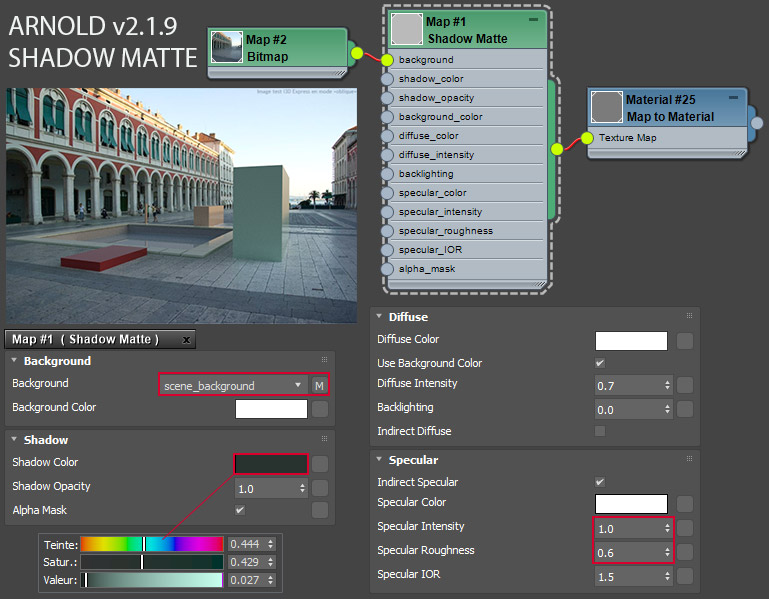Select the Map #1 (Shadow Matte) tab
Image resolution: width=769 pixels, height=599 pixels.
click(x=85, y=340)
